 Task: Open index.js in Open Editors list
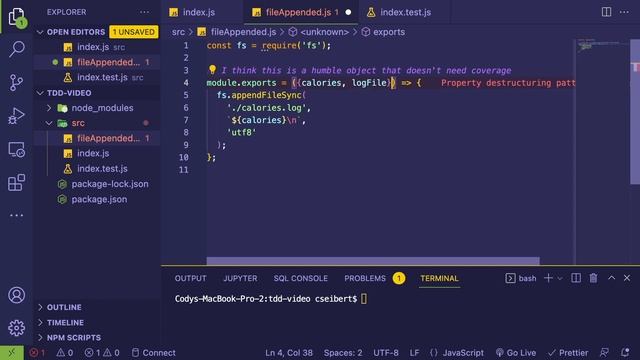[x=98, y=47]
